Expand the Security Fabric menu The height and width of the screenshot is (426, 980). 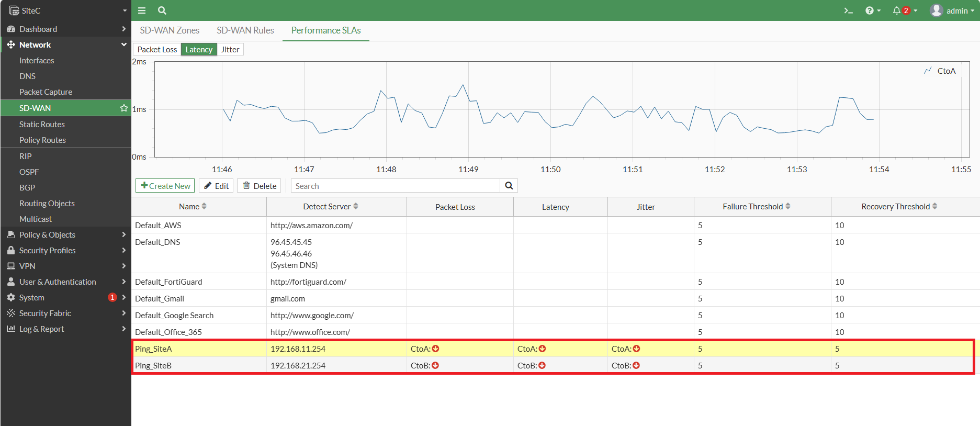pyautogui.click(x=65, y=313)
